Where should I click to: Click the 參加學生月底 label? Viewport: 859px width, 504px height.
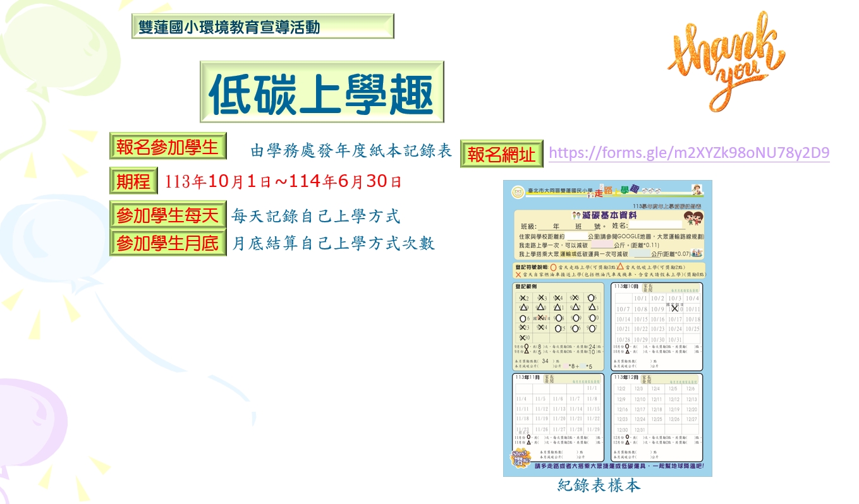pyautogui.click(x=168, y=243)
